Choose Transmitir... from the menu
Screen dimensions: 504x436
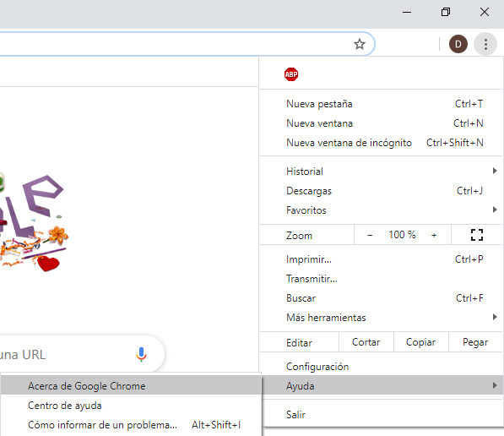(x=382, y=279)
